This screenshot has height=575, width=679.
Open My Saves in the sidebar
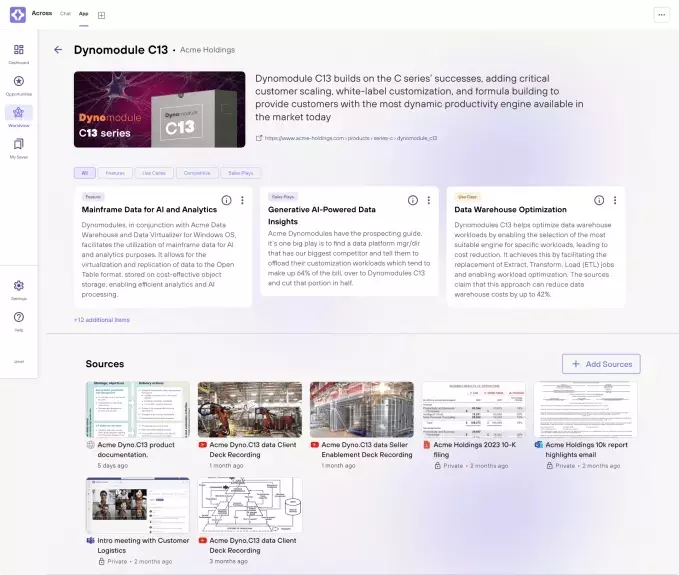(19, 145)
